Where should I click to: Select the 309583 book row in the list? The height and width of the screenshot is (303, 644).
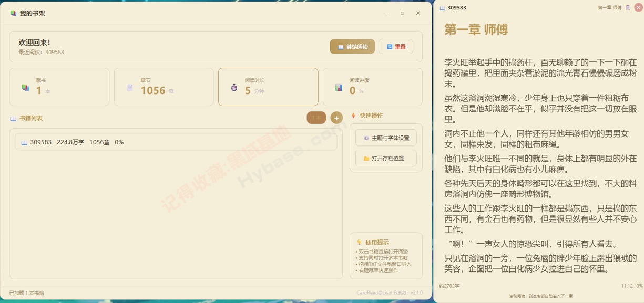coord(176,142)
